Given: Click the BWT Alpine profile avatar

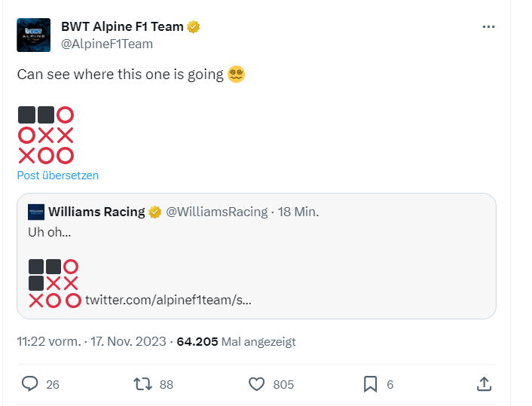Looking at the screenshot, I should tap(34, 35).
